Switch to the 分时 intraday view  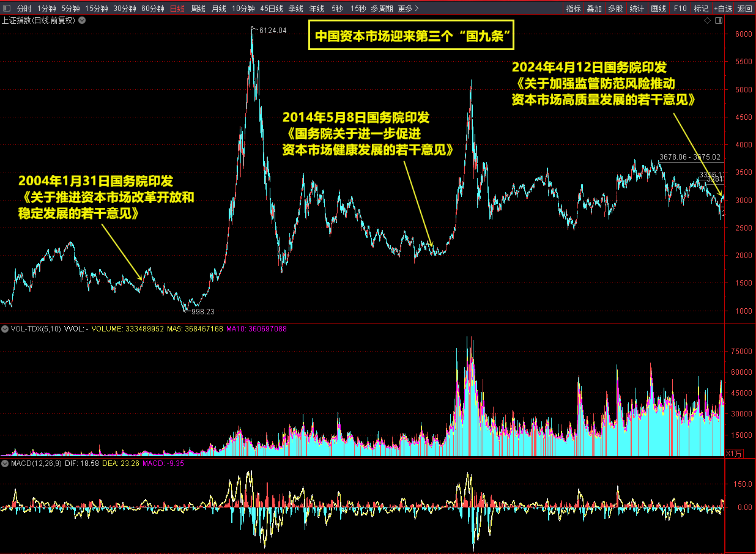[x=24, y=9]
